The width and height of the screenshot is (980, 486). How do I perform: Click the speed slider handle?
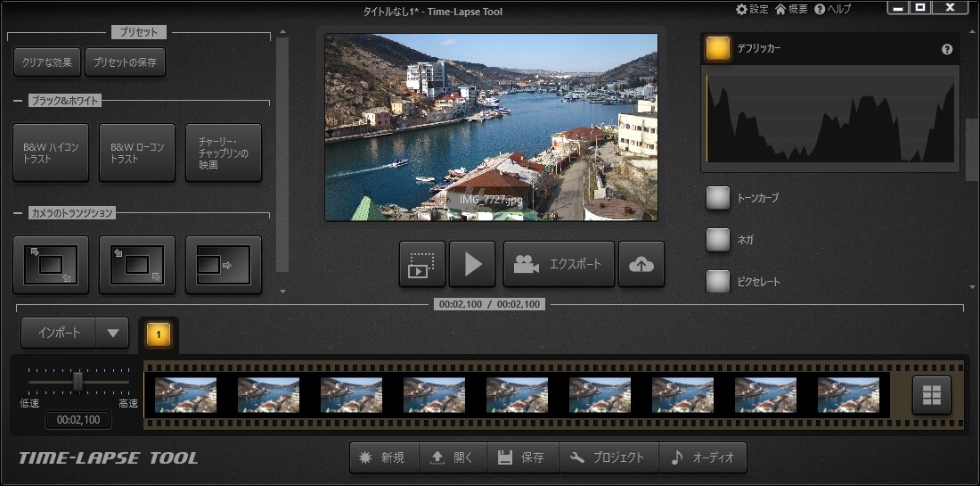78,382
